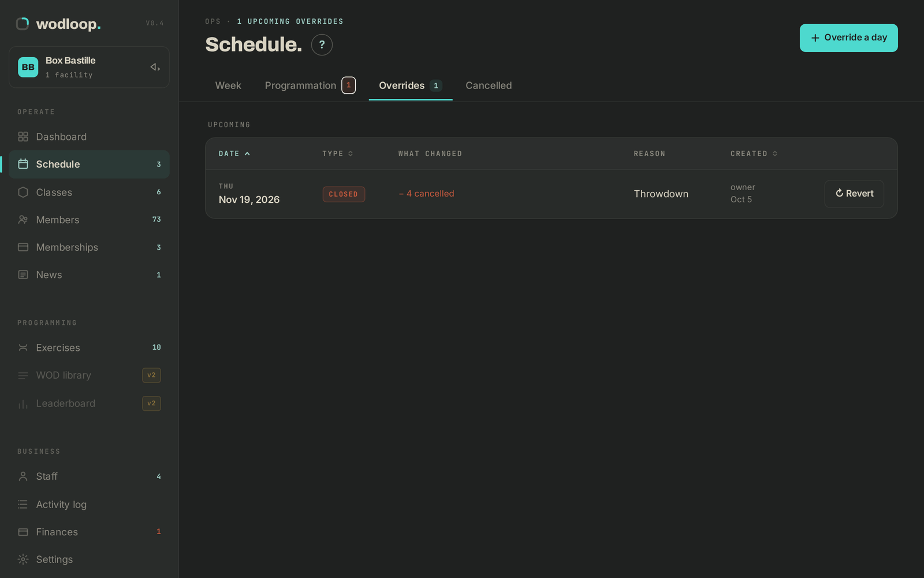Click plus icon in Override a day
This screenshot has width=924, height=578.
(815, 38)
